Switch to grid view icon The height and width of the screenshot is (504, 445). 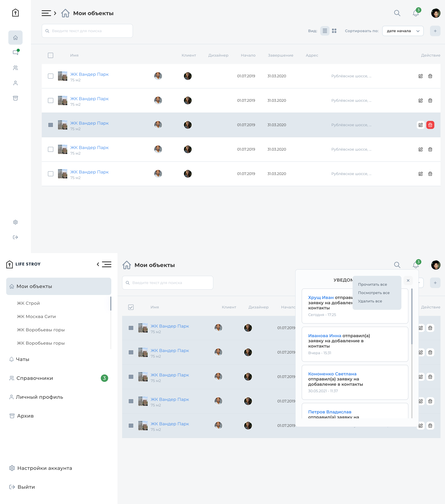point(334,31)
